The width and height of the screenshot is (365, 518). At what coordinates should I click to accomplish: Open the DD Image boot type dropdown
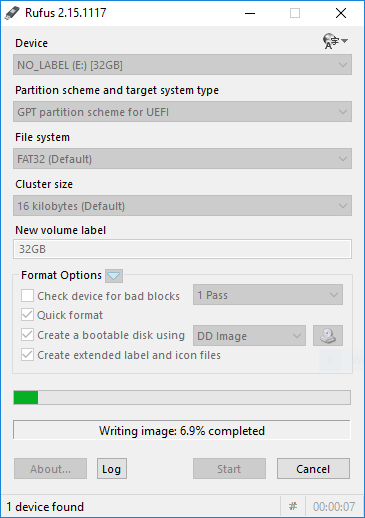point(249,336)
